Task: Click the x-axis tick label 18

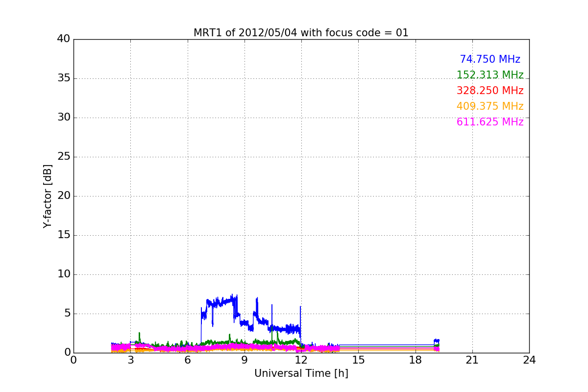Action: tap(416, 360)
